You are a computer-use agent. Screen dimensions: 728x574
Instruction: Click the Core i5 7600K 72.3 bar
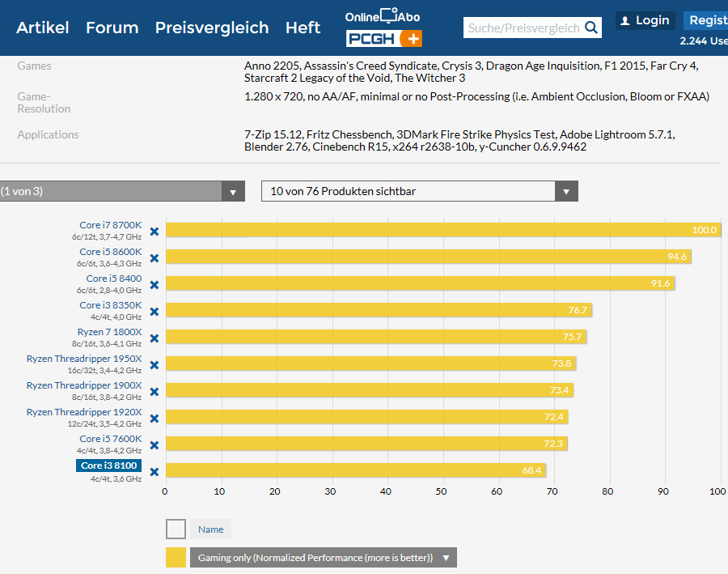click(x=366, y=444)
